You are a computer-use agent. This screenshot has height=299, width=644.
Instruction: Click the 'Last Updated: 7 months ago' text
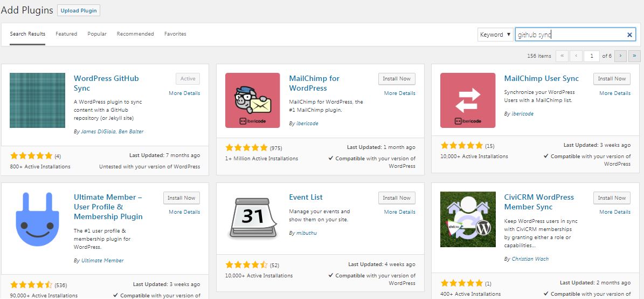[x=165, y=155]
